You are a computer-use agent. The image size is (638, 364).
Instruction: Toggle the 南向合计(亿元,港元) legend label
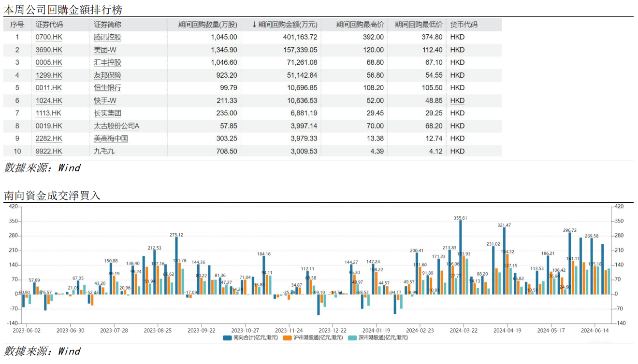point(255,338)
